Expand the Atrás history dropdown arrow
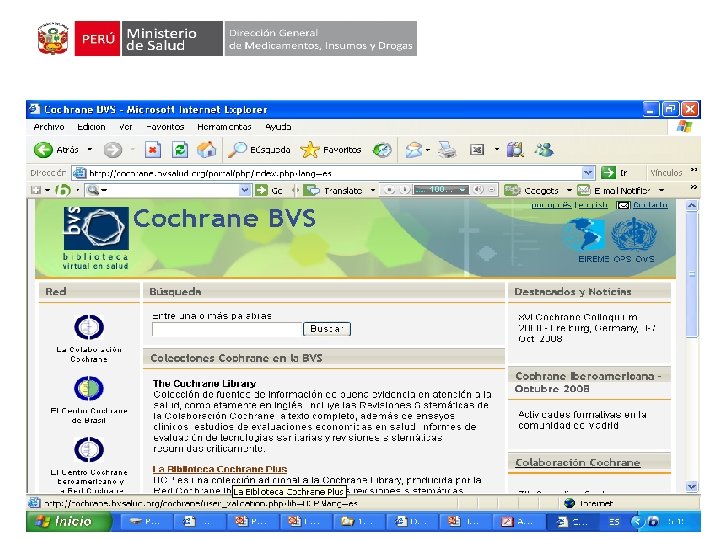Viewport: 720px width, 540px height. pos(90,150)
